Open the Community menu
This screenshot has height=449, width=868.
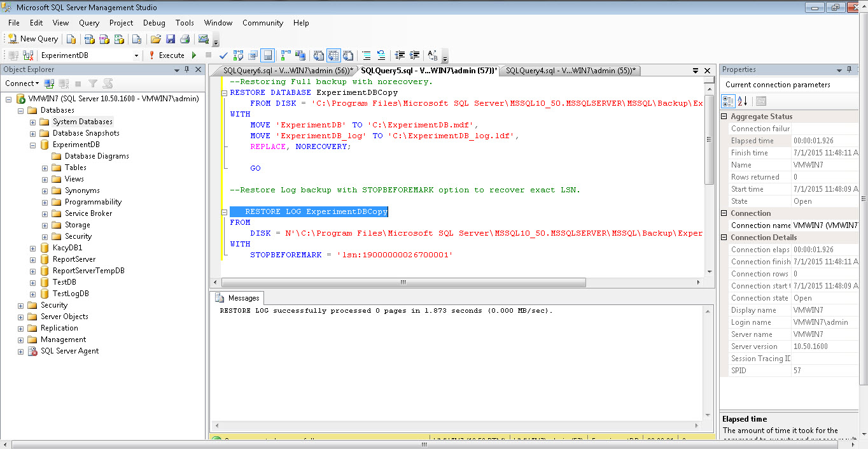(x=263, y=22)
